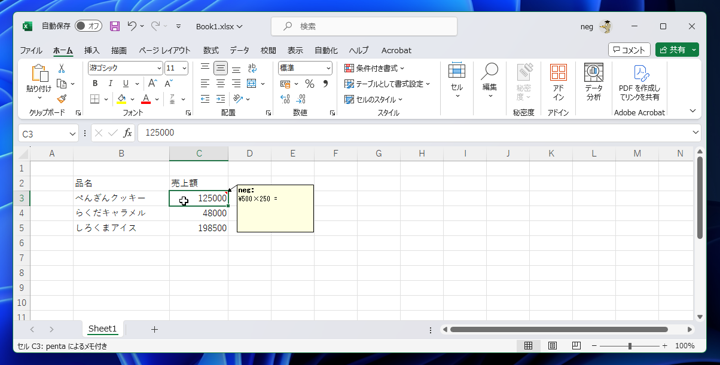This screenshot has height=365, width=720.
Task: Toggle underline formatting
Action: click(x=125, y=84)
